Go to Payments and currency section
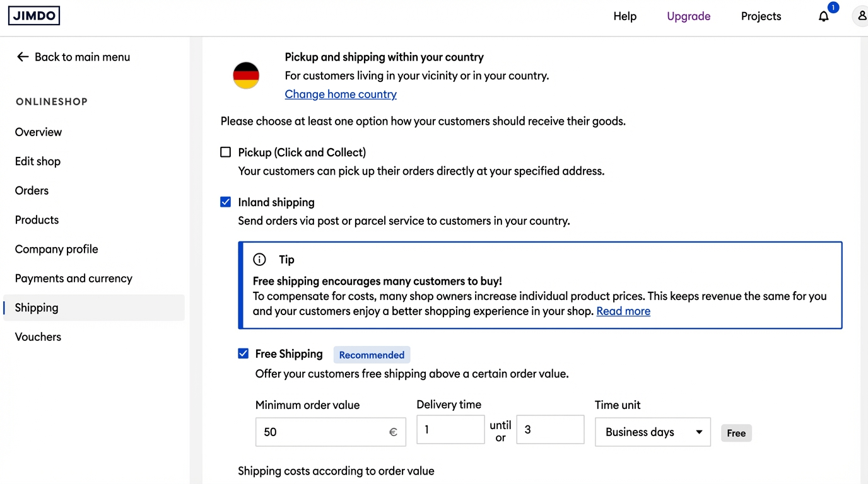The width and height of the screenshot is (868, 484). (x=74, y=279)
